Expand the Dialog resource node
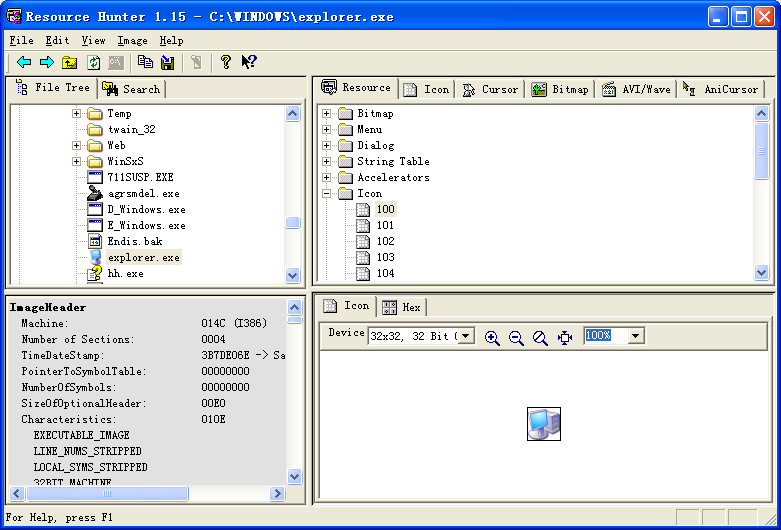This screenshot has height=530, width=781. point(326,145)
